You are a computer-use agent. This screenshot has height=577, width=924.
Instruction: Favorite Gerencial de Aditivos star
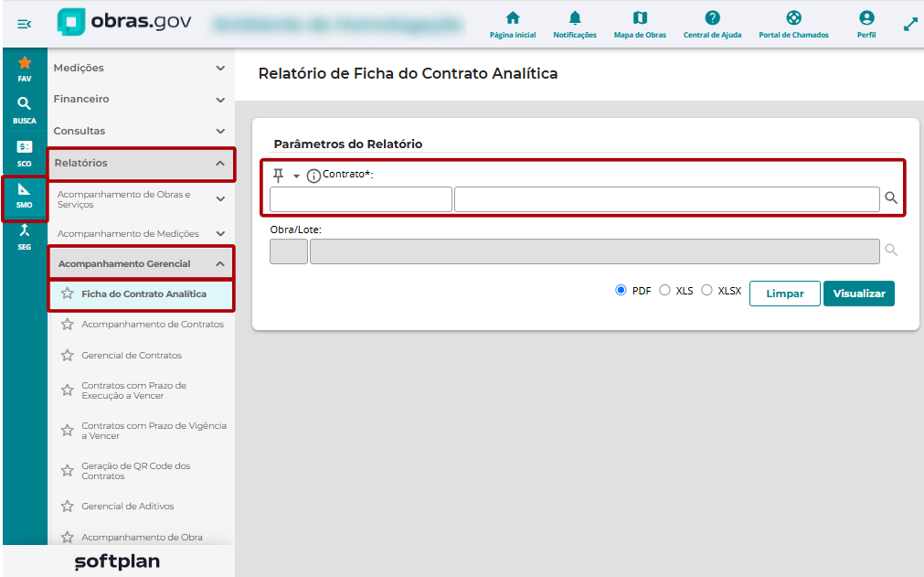(68, 507)
